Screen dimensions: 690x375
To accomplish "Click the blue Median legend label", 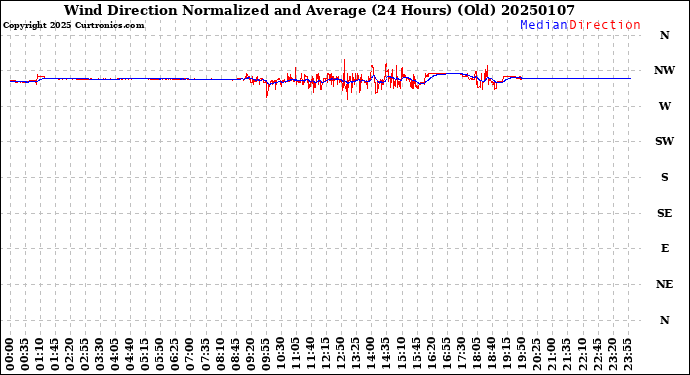I will click(x=544, y=25).
